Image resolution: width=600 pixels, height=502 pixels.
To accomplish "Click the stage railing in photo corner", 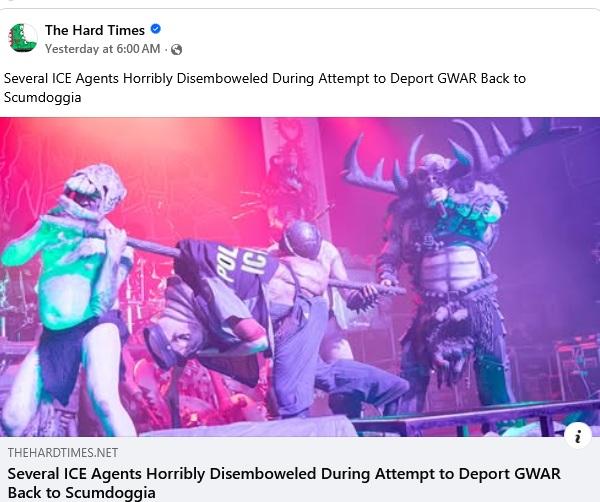I will (474, 419).
